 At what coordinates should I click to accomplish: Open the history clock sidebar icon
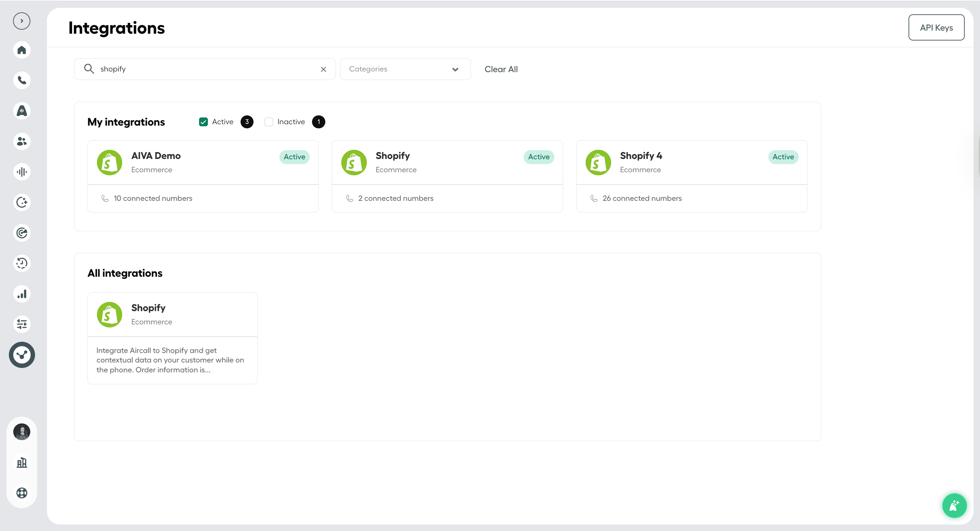pyautogui.click(x=22, y=263)
